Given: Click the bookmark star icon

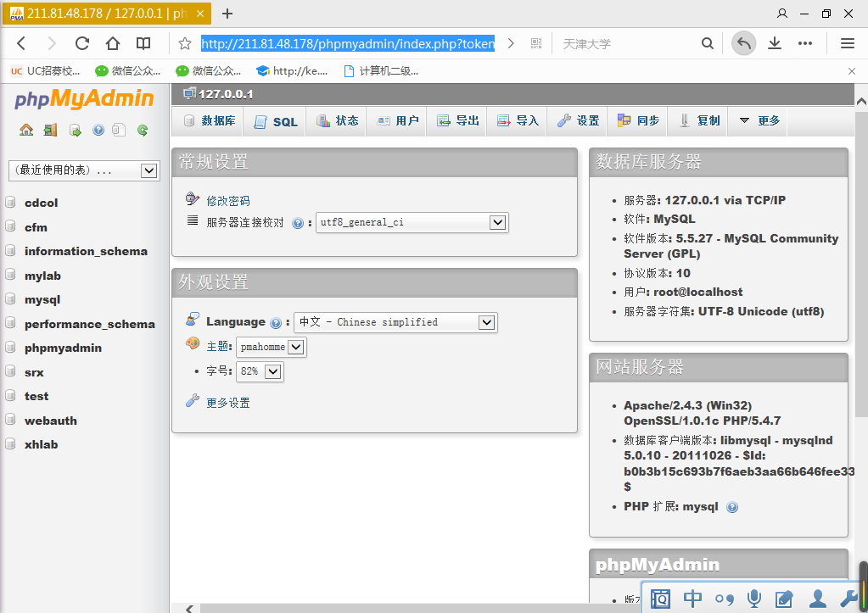Looking at the screenshot, I should [185, 44].
